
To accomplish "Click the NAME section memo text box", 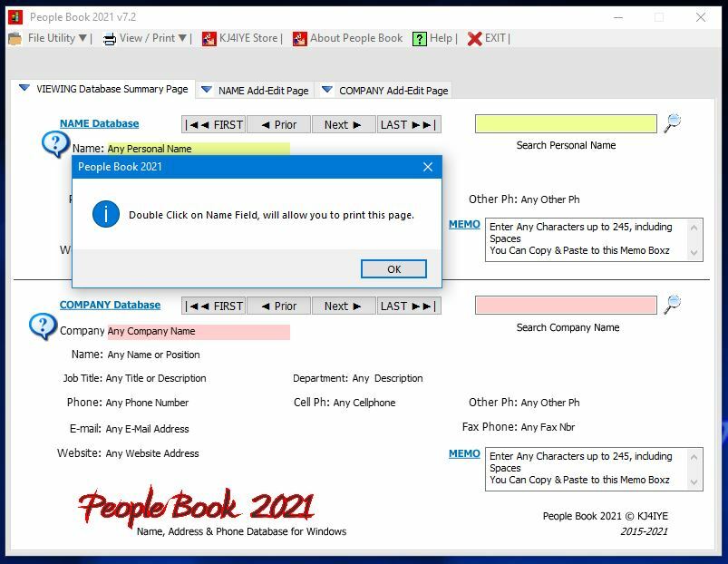I will pos(594,239).
